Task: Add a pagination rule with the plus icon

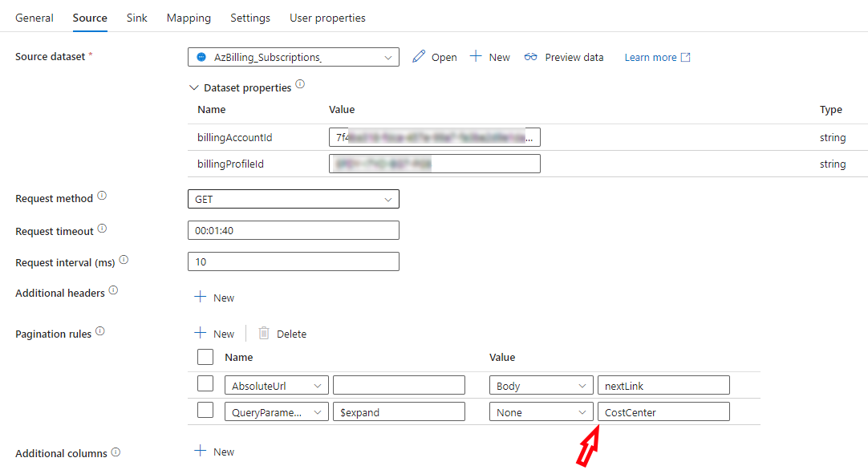Action: coord(200,333)
